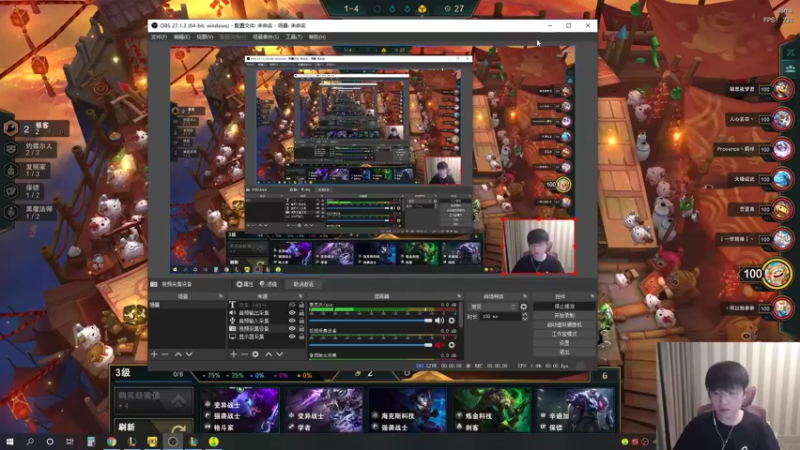Open Windows taskbar search
Viewport: 800px width, 450px height.
pos(30,441)
